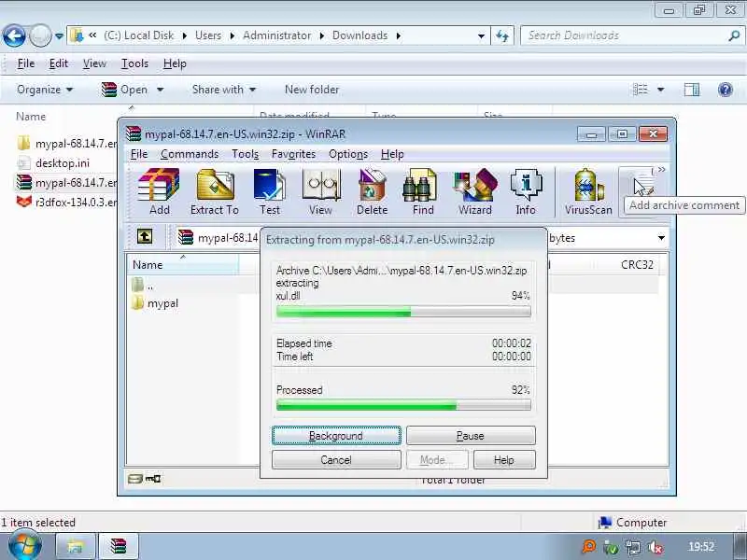This screenshot has width=747, height=560.
Task: Click the Name column header in WinRAR
Action: 183,265
